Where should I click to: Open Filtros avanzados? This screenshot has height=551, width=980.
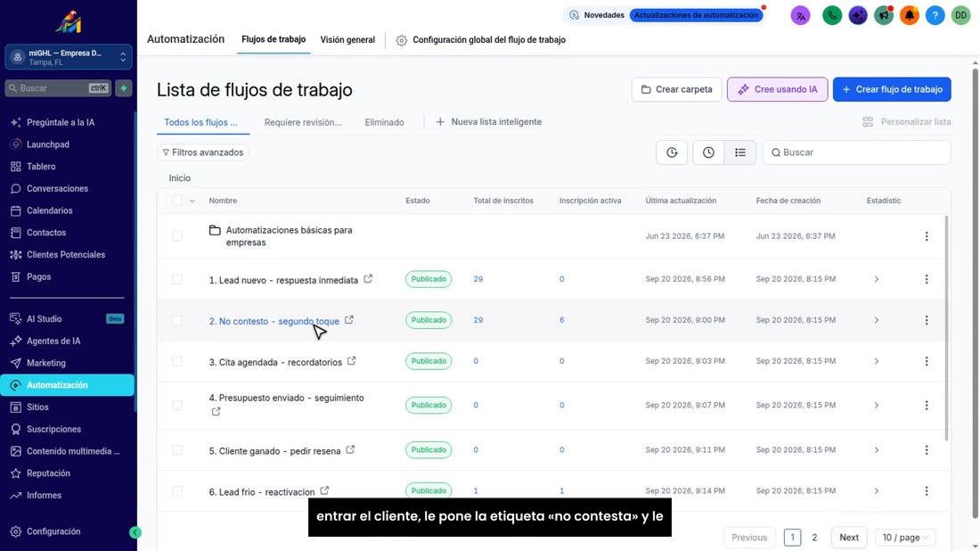pyautogui.click(x=202, y=152)
